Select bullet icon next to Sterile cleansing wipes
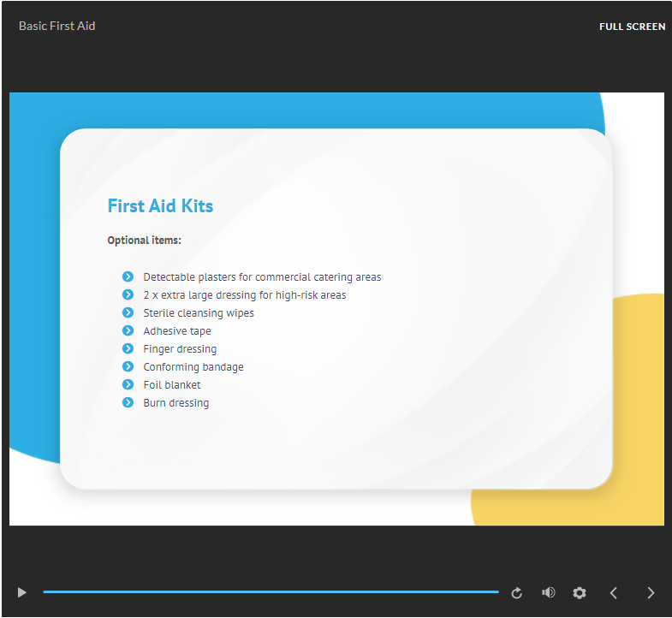Viewport: 672px width, 618px height. (x=128, y=312)
